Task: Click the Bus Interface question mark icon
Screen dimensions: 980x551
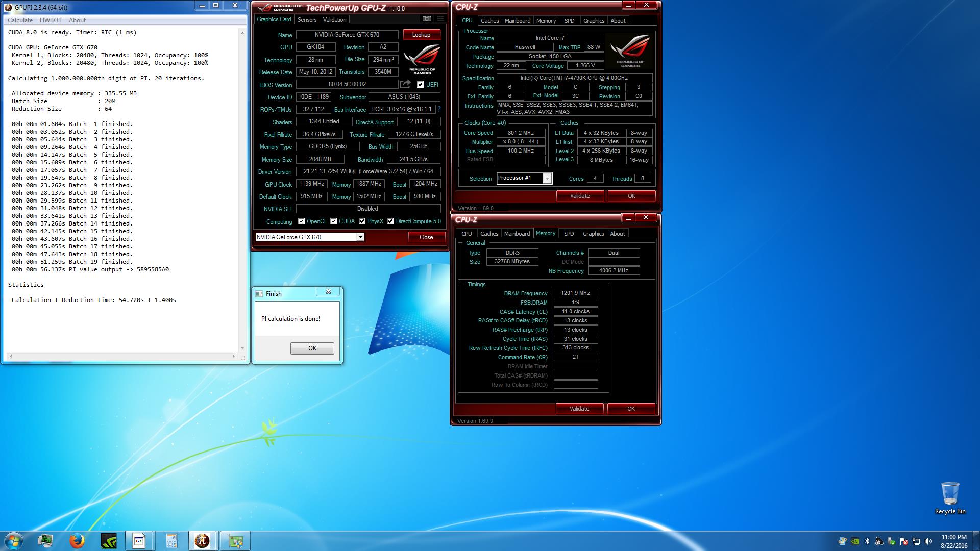Action: (x=439, y=109)
